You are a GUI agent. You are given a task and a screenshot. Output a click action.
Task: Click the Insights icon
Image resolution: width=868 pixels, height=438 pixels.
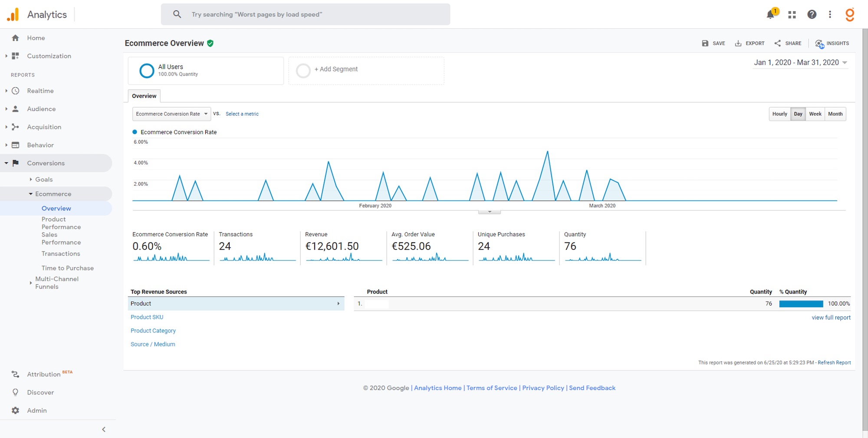pyautogui.click(x=819, y=44)
